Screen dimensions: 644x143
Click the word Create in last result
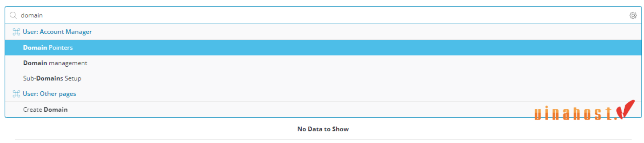pos(33,109)
